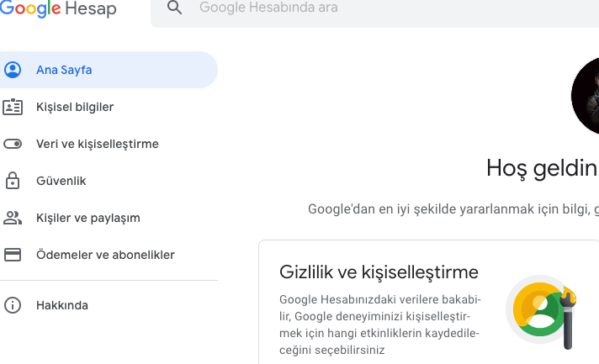Open the Ana Sayfa menu item
The image size is (599, 364).
point(64,70)
